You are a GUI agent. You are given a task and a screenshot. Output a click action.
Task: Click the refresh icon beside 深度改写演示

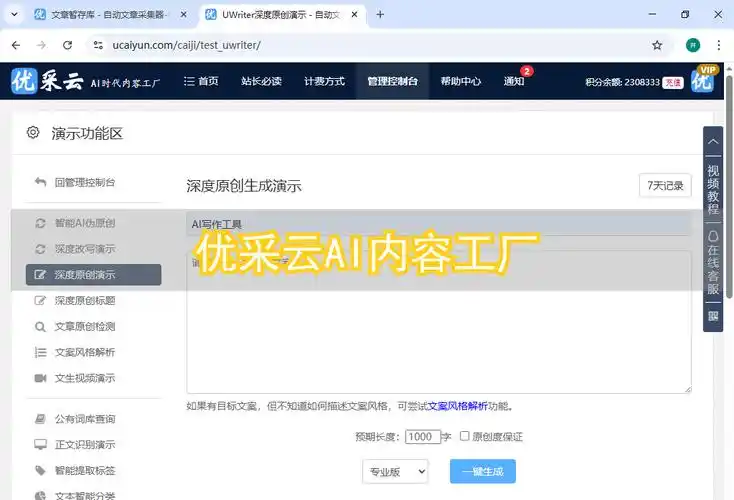[x=41, y=249]
